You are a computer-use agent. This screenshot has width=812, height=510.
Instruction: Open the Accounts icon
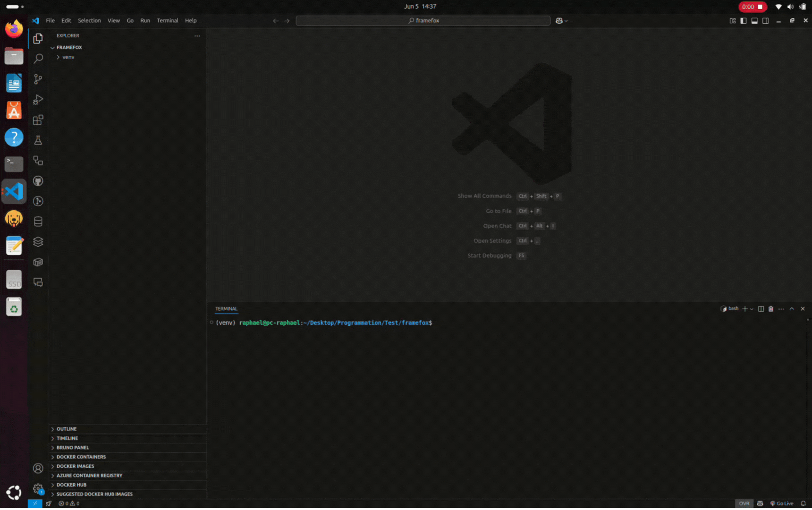[x=38, y=468]
